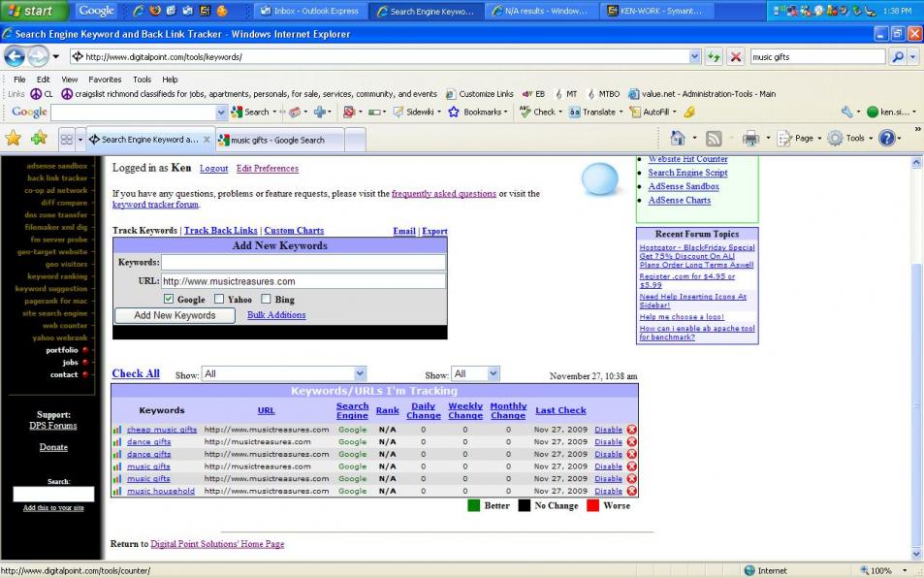The height and width of the screenshot is (578, 924).
Task: Click the Donate link in sidebar
Action: [x=53, y=447]
